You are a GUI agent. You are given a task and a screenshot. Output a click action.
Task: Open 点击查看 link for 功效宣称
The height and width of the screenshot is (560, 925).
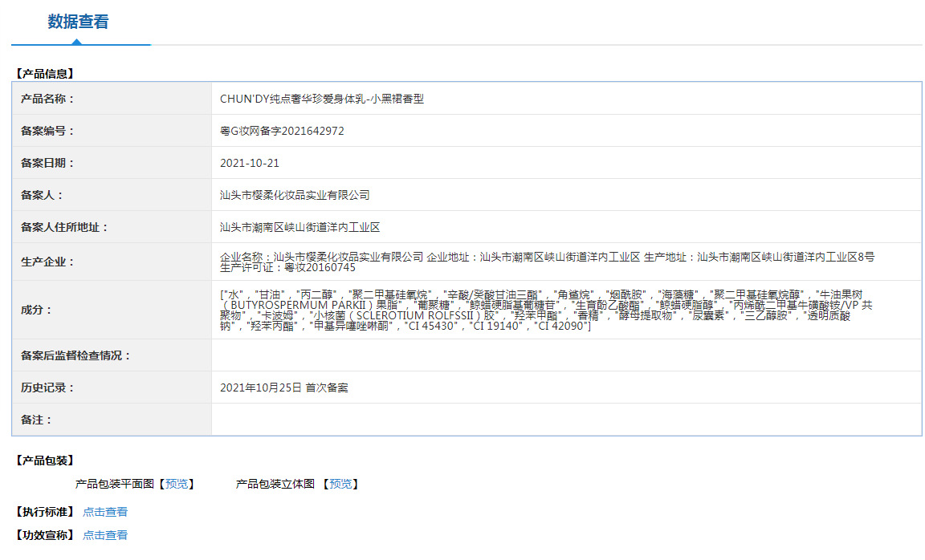105,535
